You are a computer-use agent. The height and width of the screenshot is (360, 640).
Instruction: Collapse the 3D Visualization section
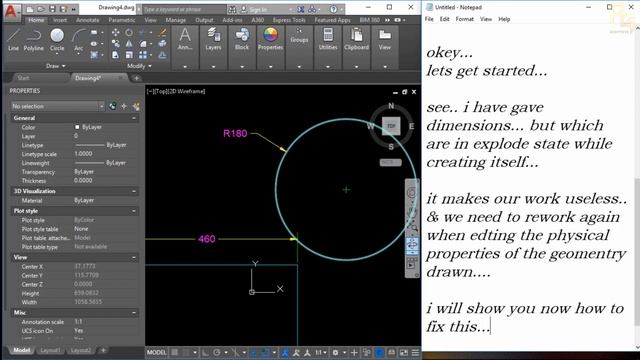coord(134,191)
